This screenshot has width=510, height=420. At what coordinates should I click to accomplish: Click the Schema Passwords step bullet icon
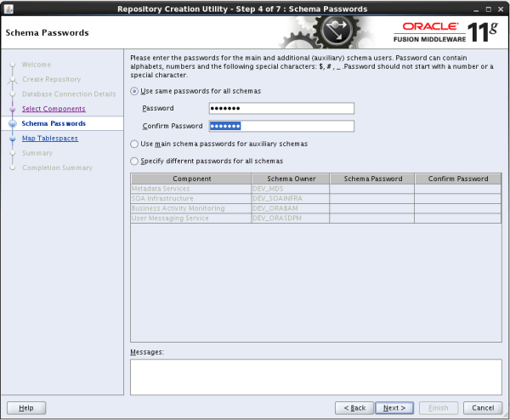[12, 124]
